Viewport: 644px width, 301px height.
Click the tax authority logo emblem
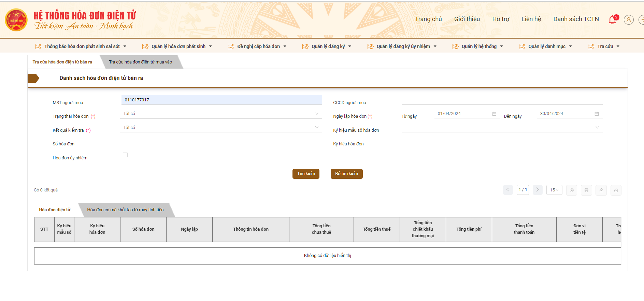pyautogui.click(x=16, y=20)
